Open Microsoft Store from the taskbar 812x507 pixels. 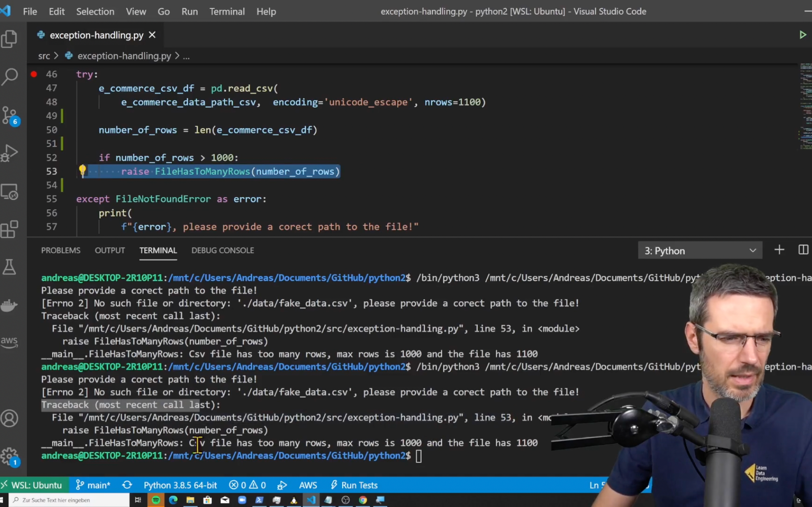(207, 500)
